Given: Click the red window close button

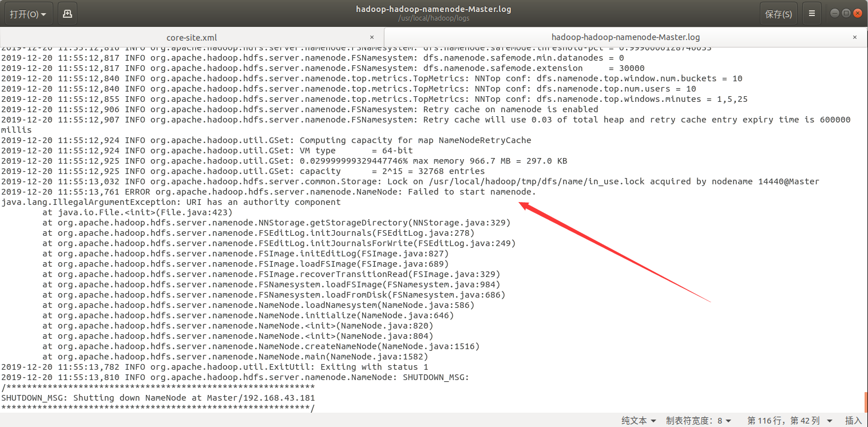Looking at the screenshot, I should tap(857, 13).
